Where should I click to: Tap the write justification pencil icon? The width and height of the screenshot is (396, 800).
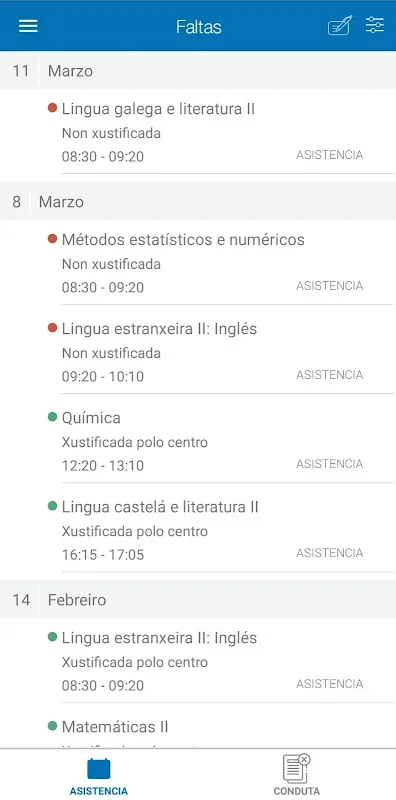point(340,26)
